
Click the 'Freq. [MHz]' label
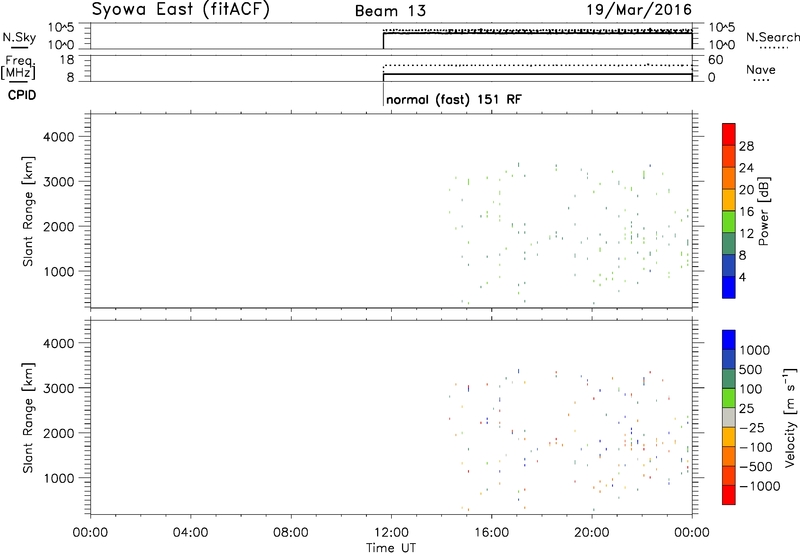(19, 67)
